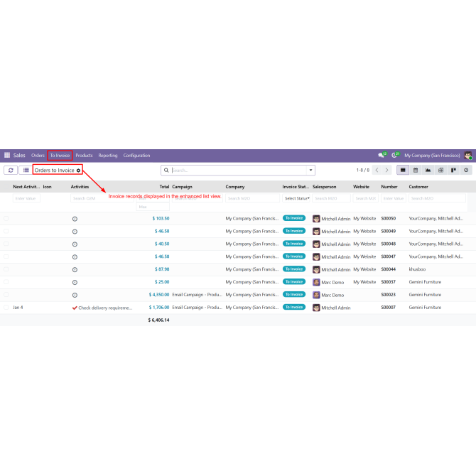Screen dimensions: 476x476
Task: Click the Next Activity Enter Value filter field
Action: click(26, 198)
